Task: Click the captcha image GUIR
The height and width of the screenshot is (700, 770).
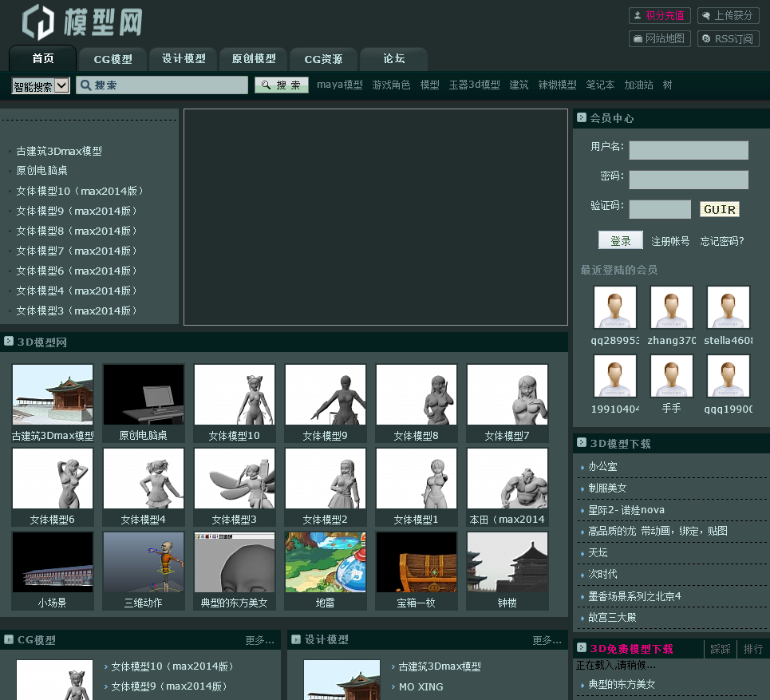Action: tap(719, 209)
